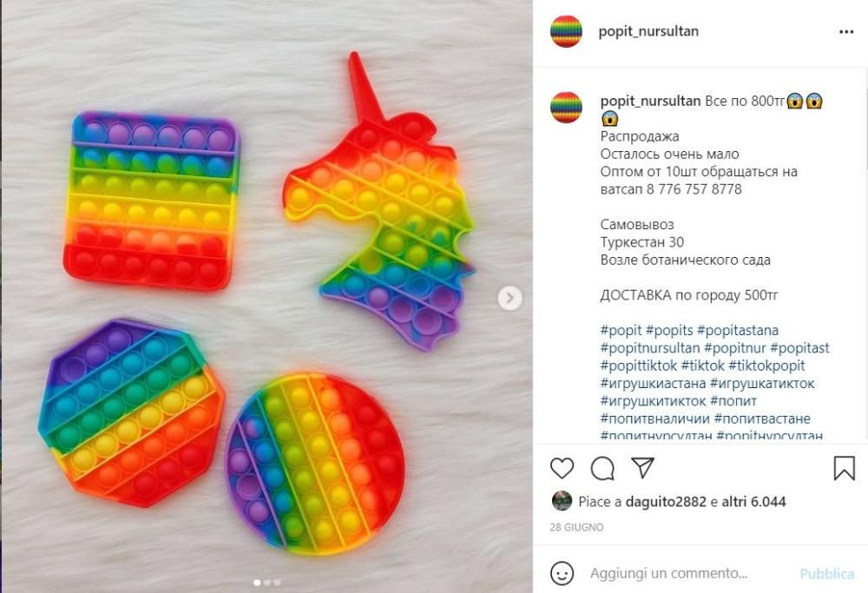View the daguito2882 profile link
This screenshot has width=868, height=593.
[666, 502]
